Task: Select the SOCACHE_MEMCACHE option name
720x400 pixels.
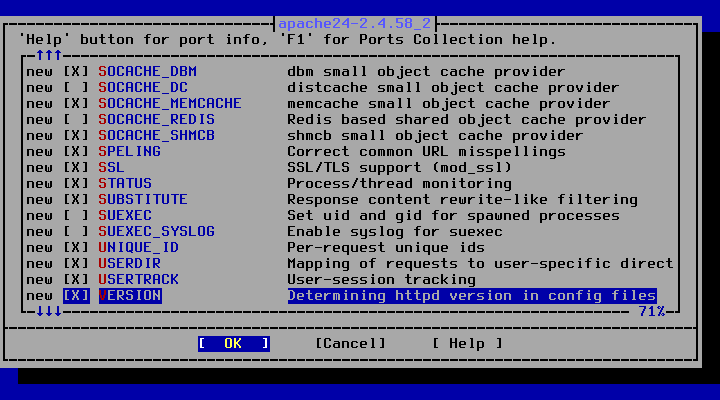Action: [x=170, y=104]
